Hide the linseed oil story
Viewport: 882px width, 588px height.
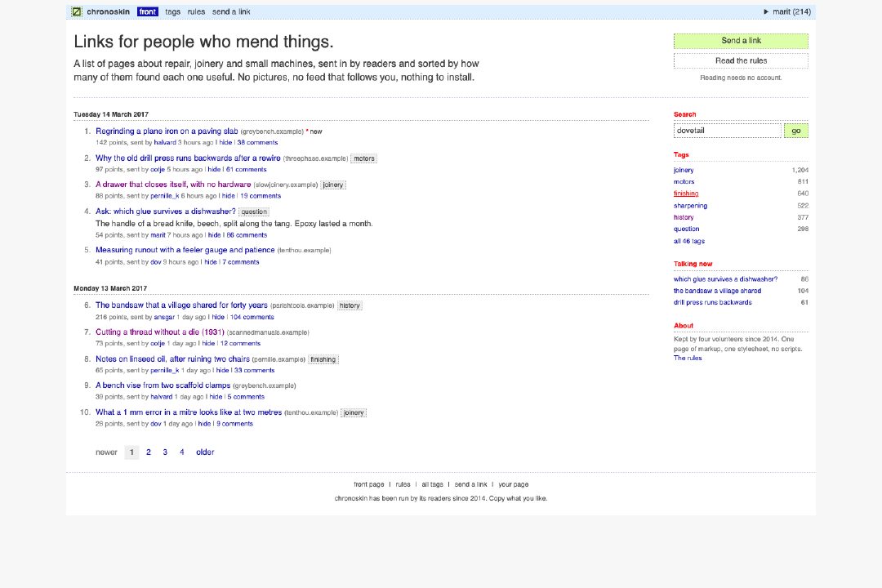(x=223, y=370)
